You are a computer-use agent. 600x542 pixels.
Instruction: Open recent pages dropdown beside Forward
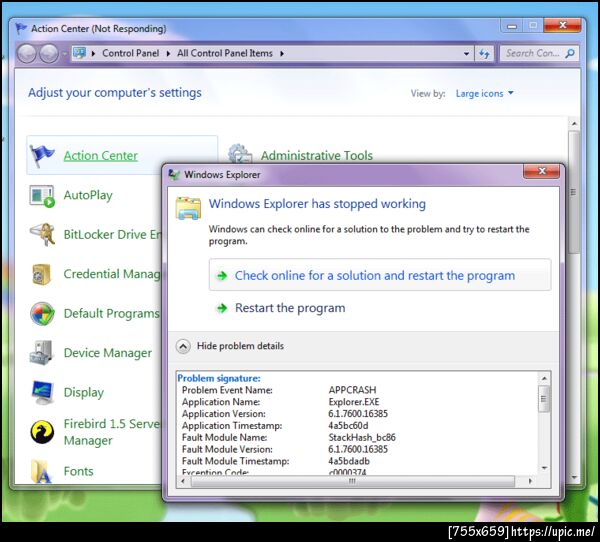[64, 54]
